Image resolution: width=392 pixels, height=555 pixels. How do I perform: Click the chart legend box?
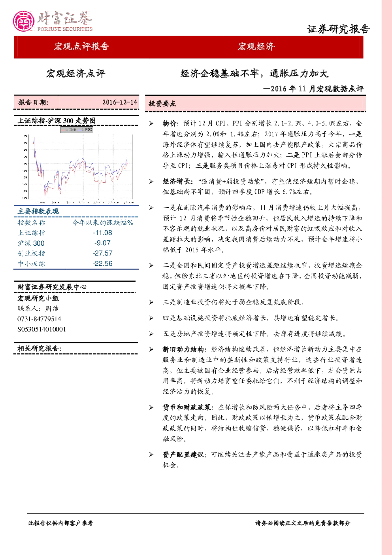pos(77,129)
